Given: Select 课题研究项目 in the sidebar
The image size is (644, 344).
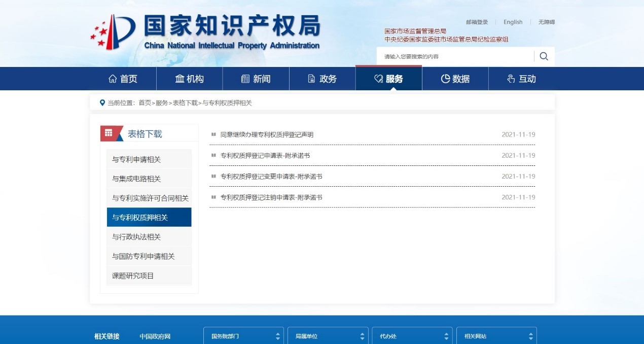Looking at the screenshot, I should click(149, 276).
